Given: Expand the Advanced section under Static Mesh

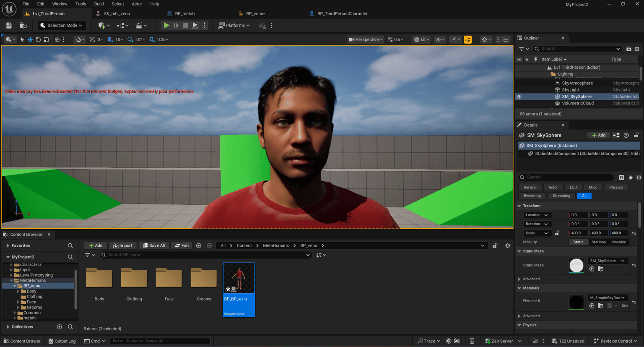Looking at the screenshot, I should click(x=519, y=279).
